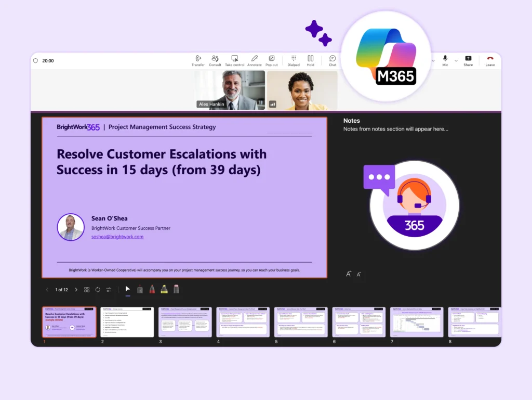Click the BrightWork365 logo on the slide
Viewport: 532px width, 400px height.
[78, 127]
